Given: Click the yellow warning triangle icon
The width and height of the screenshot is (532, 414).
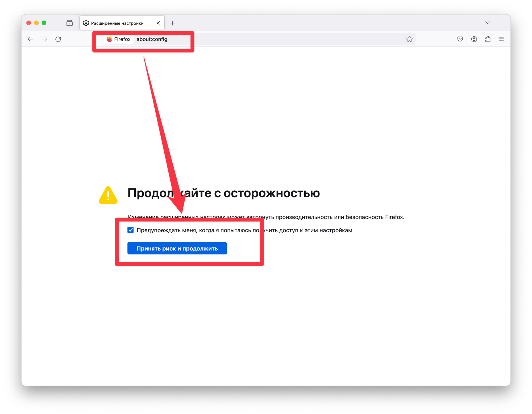Looking at the screenshot, I should point(108,195).
